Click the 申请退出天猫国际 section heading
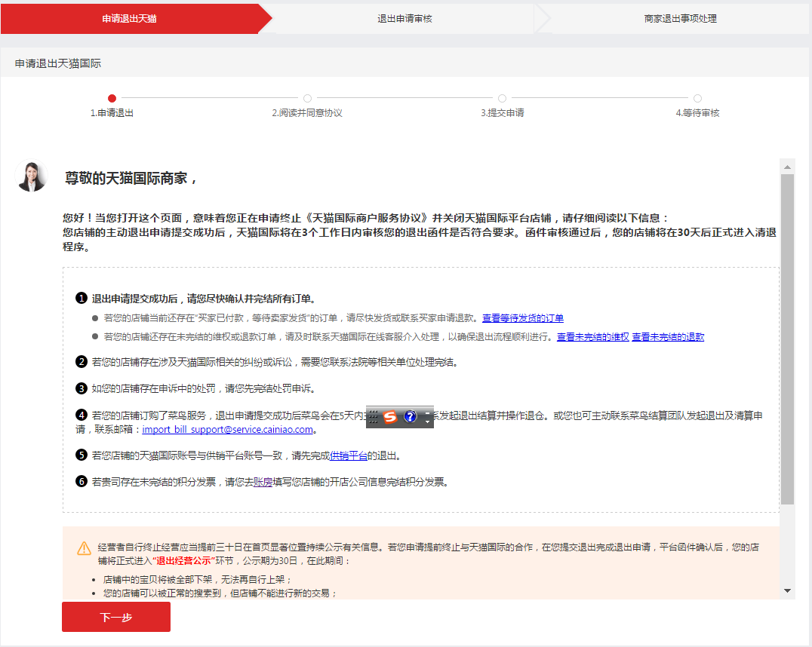The width and height of the screenshot is (812, 647). tap(58, 63)
